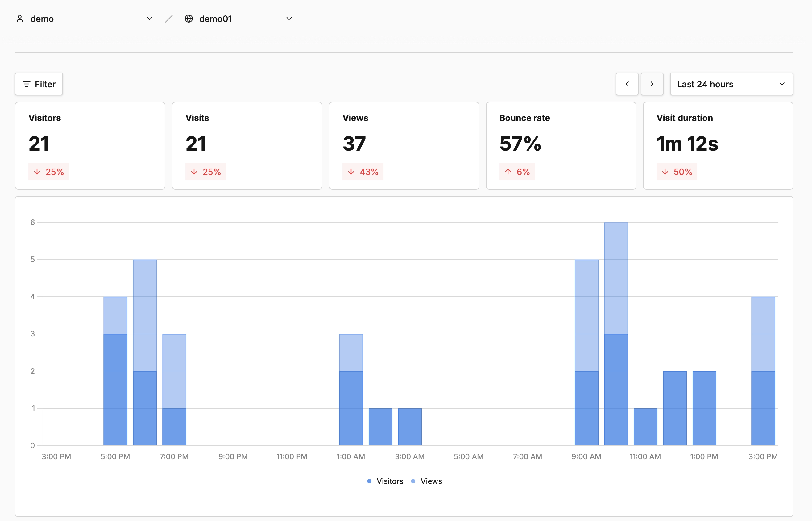
Task: Click the red down arrow in the Visitors card
Action: (37, 172)
